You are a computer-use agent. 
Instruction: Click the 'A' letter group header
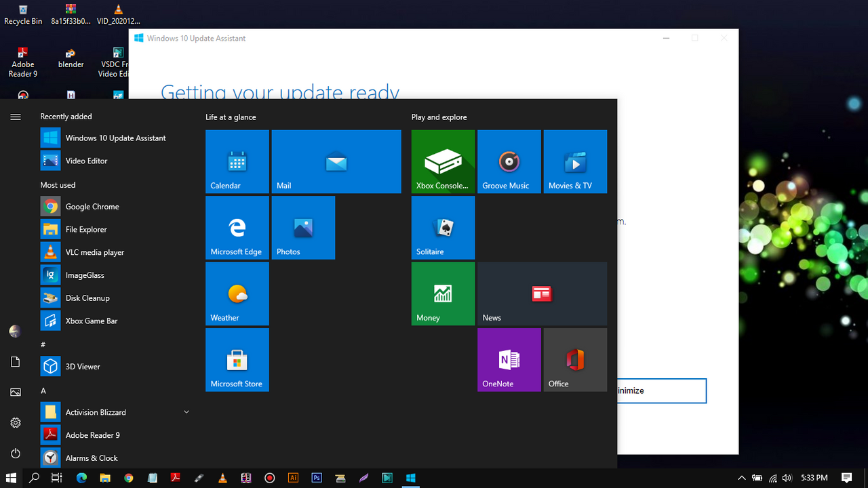(x=43, y=390)
